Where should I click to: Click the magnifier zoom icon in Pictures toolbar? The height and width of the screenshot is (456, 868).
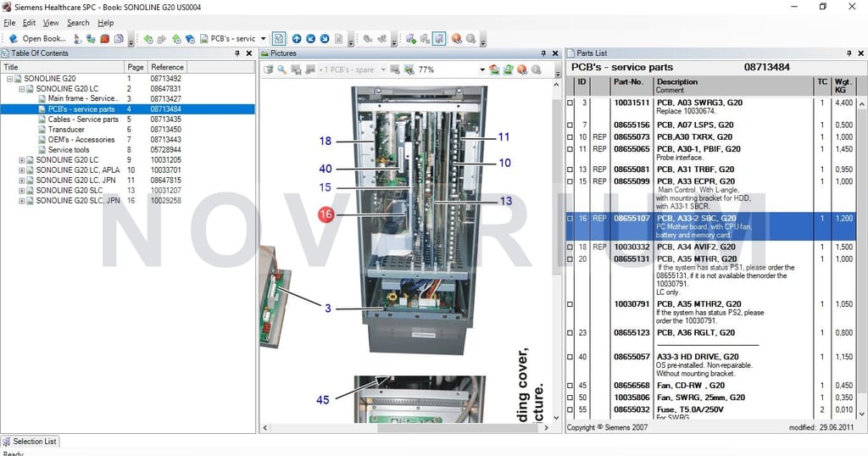282,70
